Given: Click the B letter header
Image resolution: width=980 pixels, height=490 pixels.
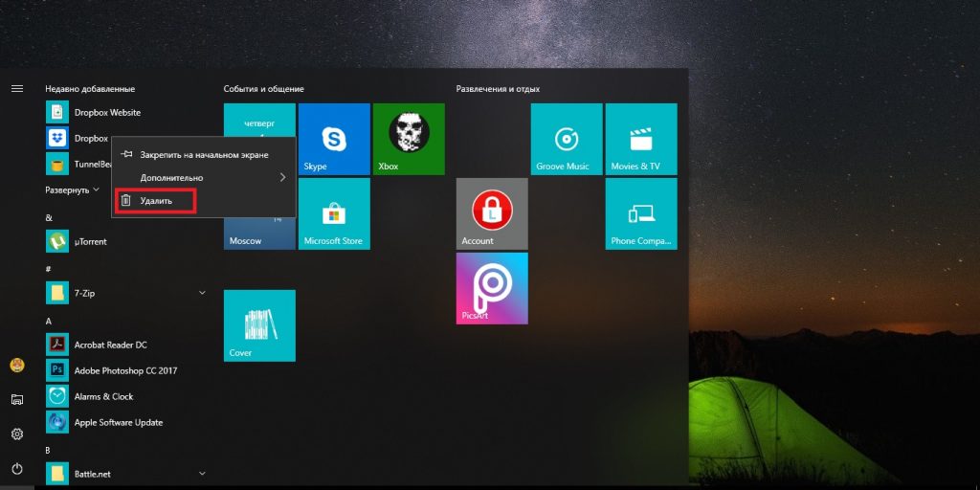Looking at the screenshot, I should click(48, 450).
